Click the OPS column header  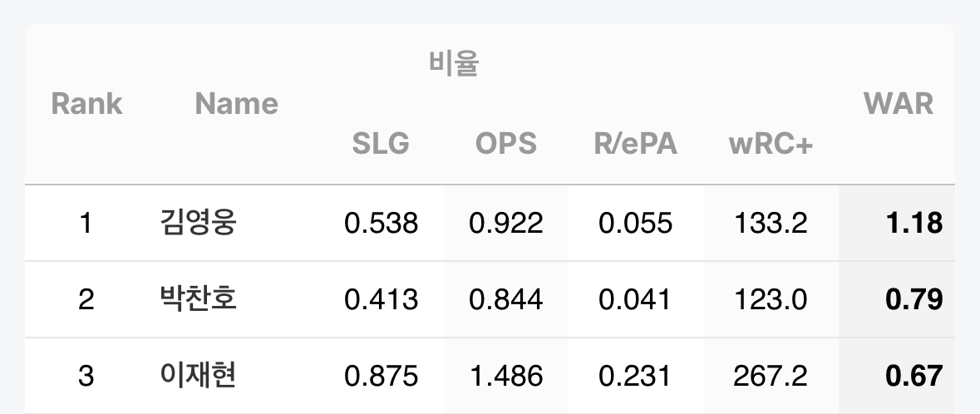click(505, 144)
